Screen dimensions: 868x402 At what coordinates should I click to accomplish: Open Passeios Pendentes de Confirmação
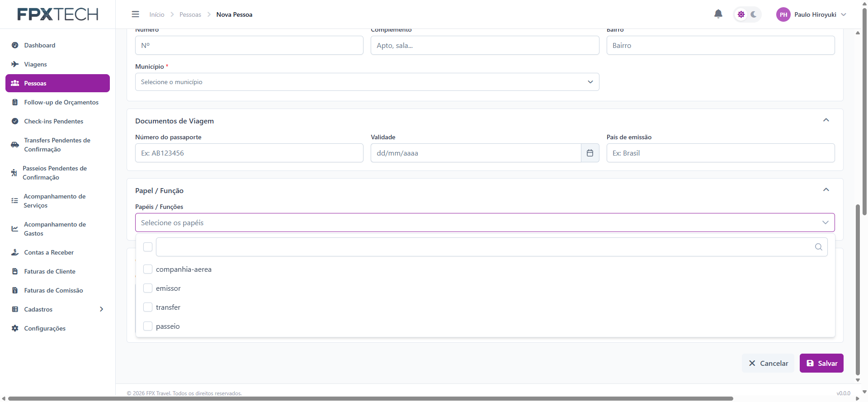click(x=57, y=173)
